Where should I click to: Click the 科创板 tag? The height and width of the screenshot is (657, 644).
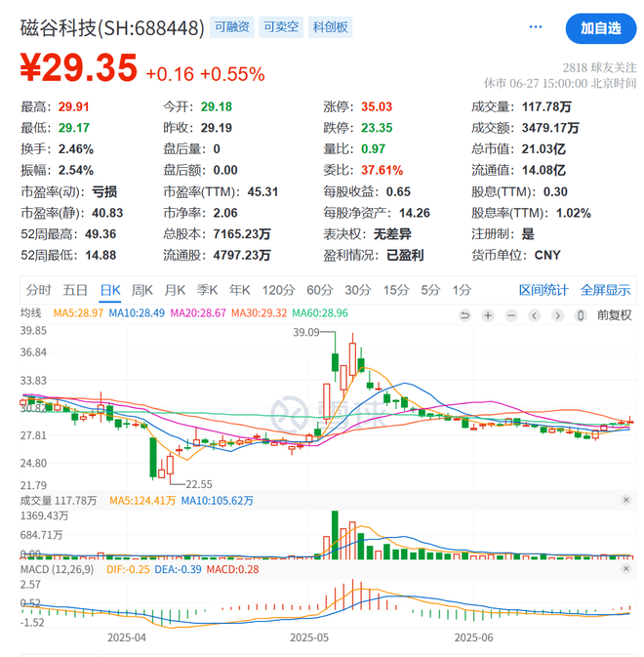point(331,27)
